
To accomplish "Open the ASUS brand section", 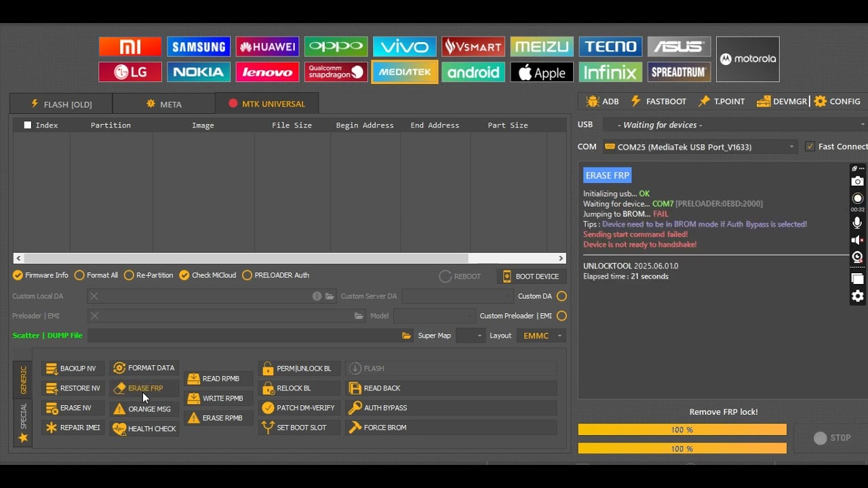I will [679, 47].
